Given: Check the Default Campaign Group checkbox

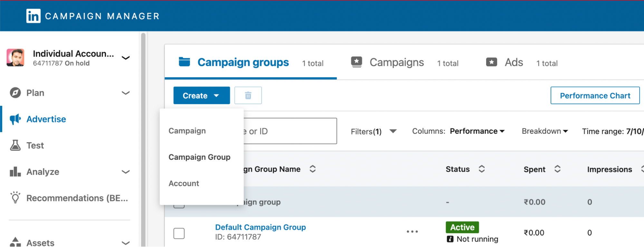Looking at the screenshot, I should coord(179,233).
